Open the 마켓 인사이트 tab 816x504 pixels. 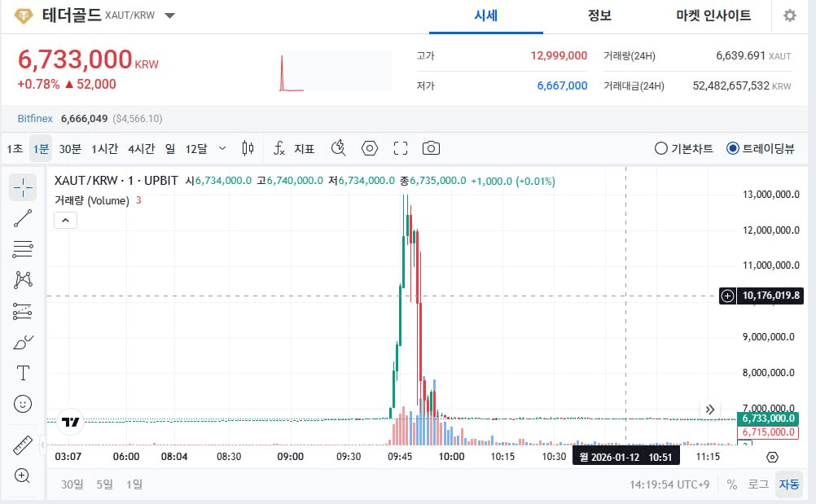point(713,15)
